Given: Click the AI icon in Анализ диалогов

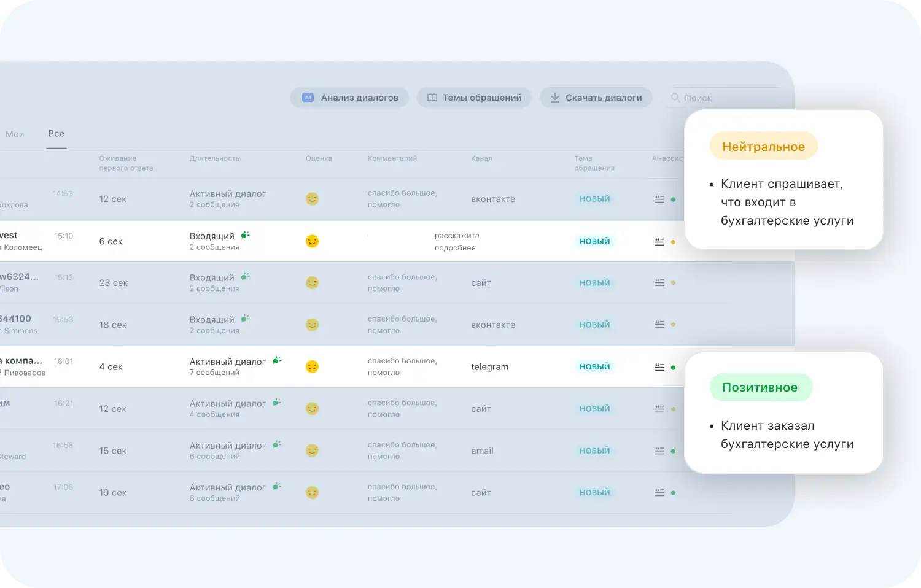Looking at the screenshot, I should (x=308, y=98).
